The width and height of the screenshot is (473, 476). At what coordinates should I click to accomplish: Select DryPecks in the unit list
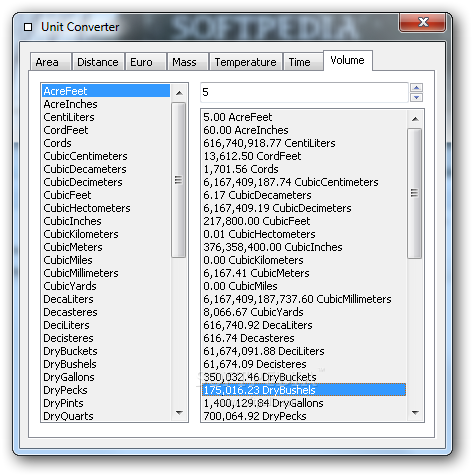(106, 390)
